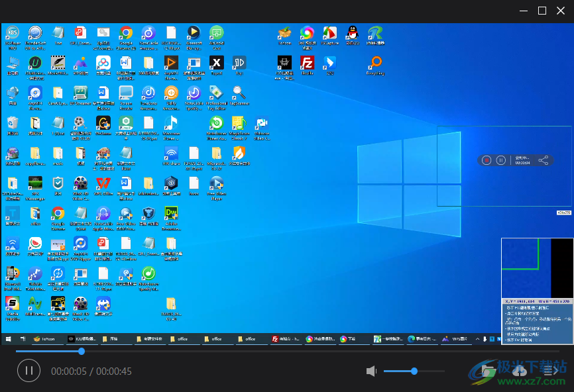Open the FileZilla desktop shortcut
This screenshot has width=574, height=392.
tap(307, 66)
